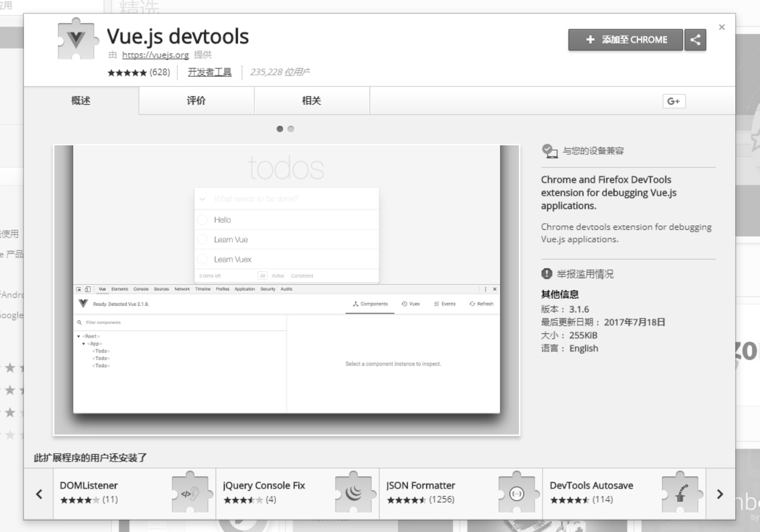The width and height of the screenshot is (760, 532).
Task: Share this extension via the share icon
Action: point(695,40)
